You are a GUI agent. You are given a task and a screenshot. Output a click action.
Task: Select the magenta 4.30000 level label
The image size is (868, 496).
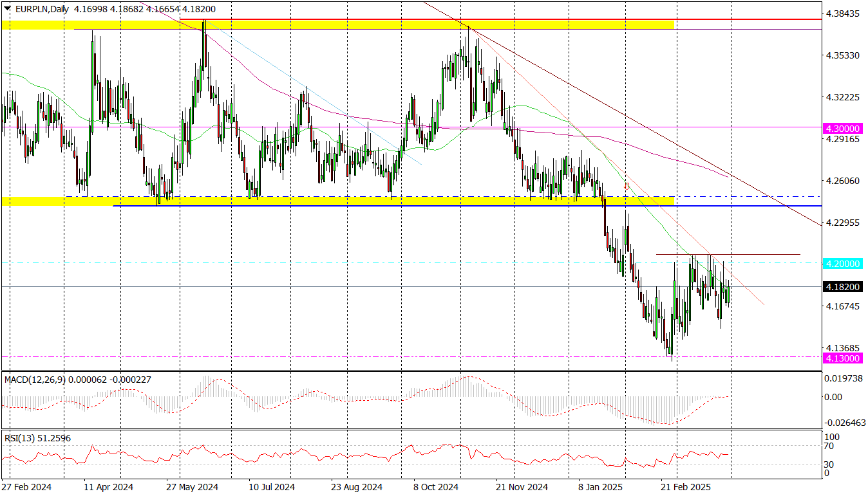point(843,128)
